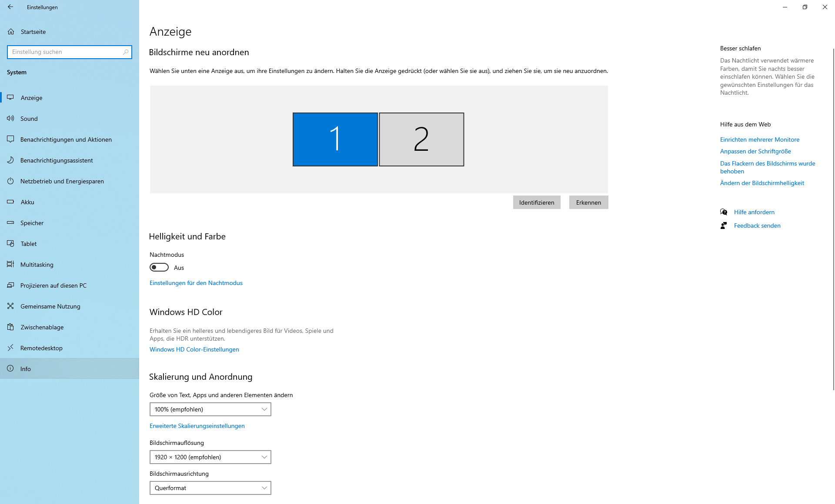This screenshot has width=835, height=504.
Task: Go to the Info section
Action: [x=26, y=369]
